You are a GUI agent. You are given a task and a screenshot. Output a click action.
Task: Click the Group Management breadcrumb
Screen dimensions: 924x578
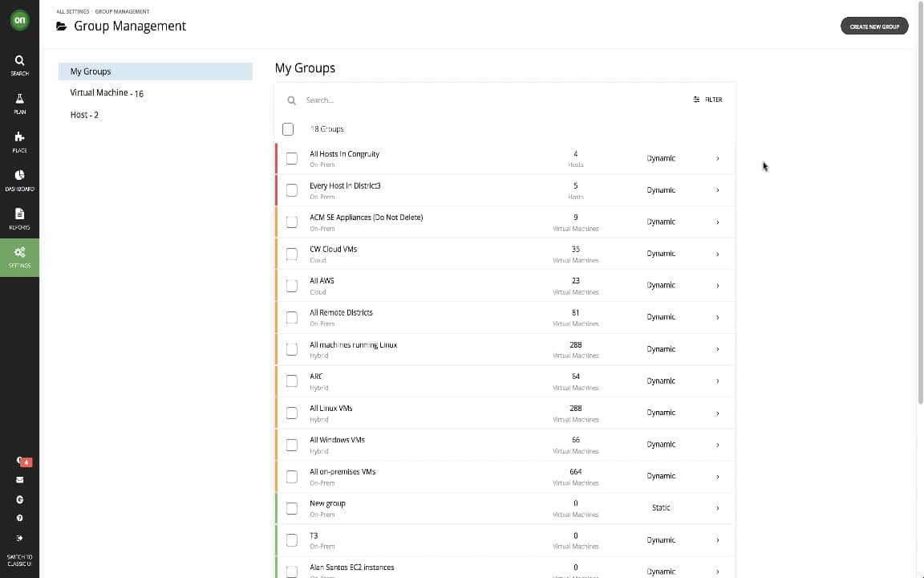(x=122, y=11)
